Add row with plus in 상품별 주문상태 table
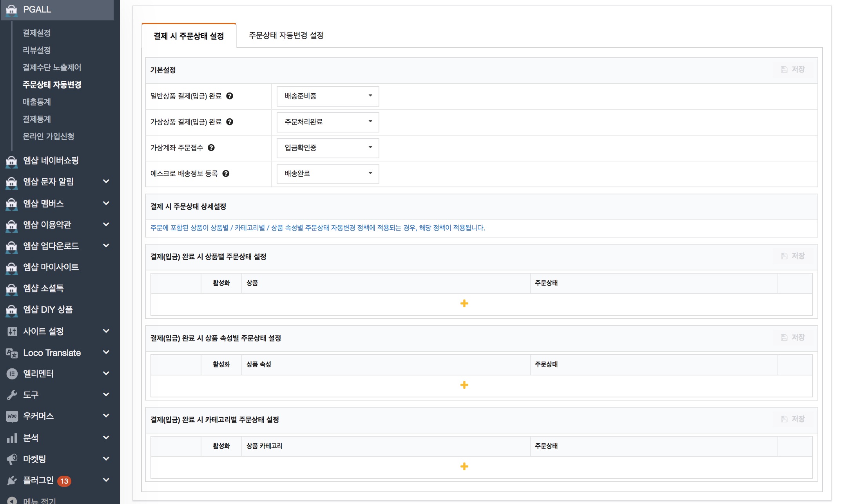This screenshot has height=504, width=841. click(464, 303)
